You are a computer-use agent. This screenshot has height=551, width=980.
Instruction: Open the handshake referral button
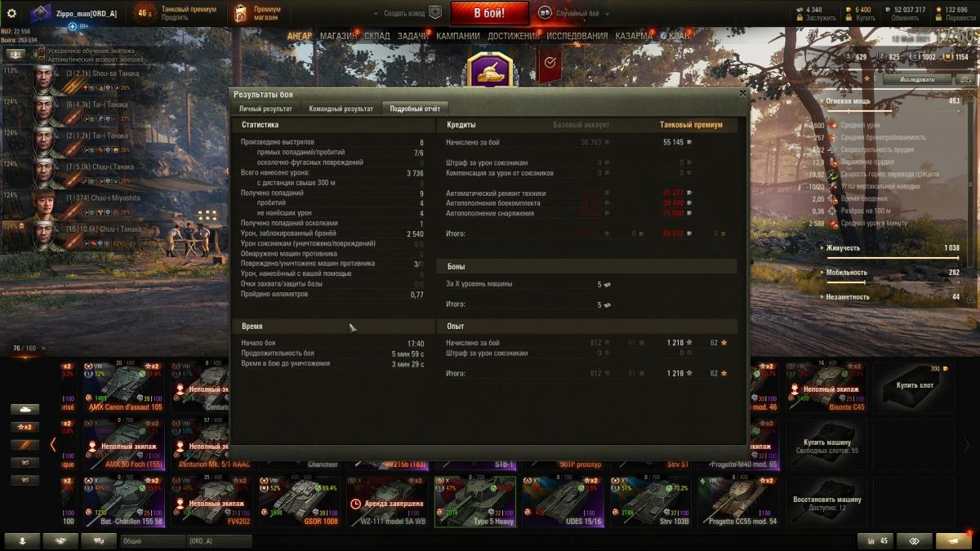pos(61,541)
